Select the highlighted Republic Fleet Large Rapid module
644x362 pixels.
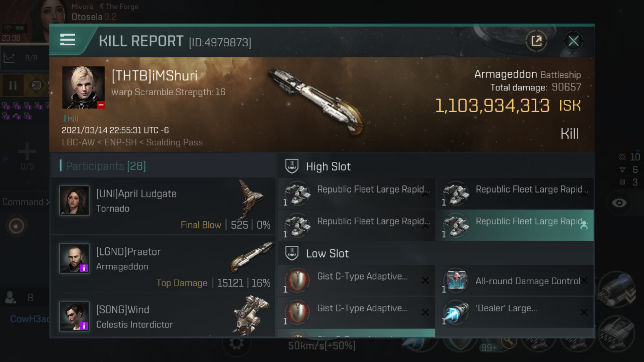click(515, 225)
